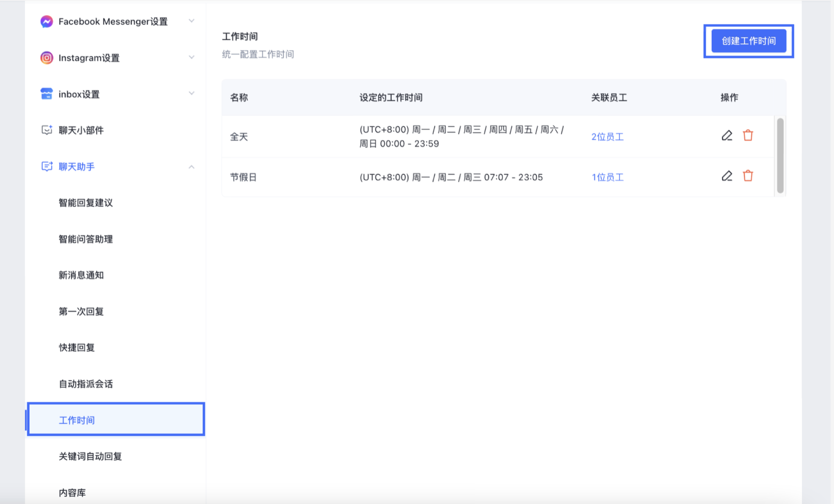
Task: Edit the 全天 work schedule with pencil icon
Action: coord(727,136)
